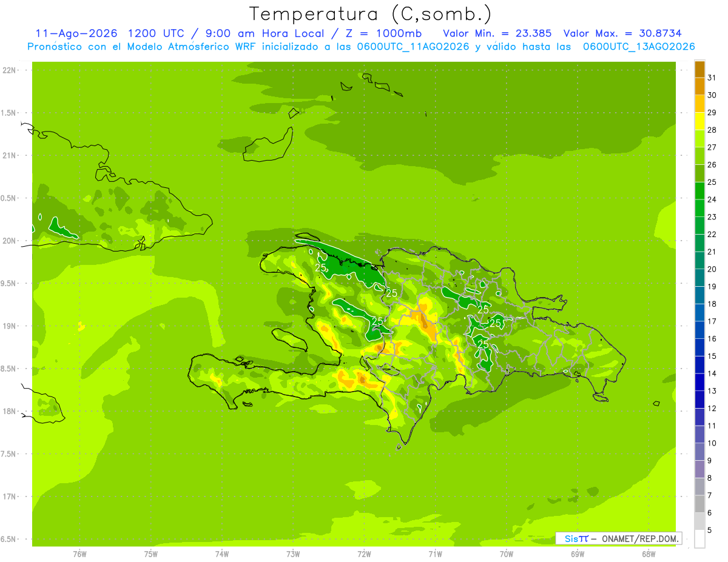Click the "21N" latitude label
The image size is (728, 562).
[9, 155]
